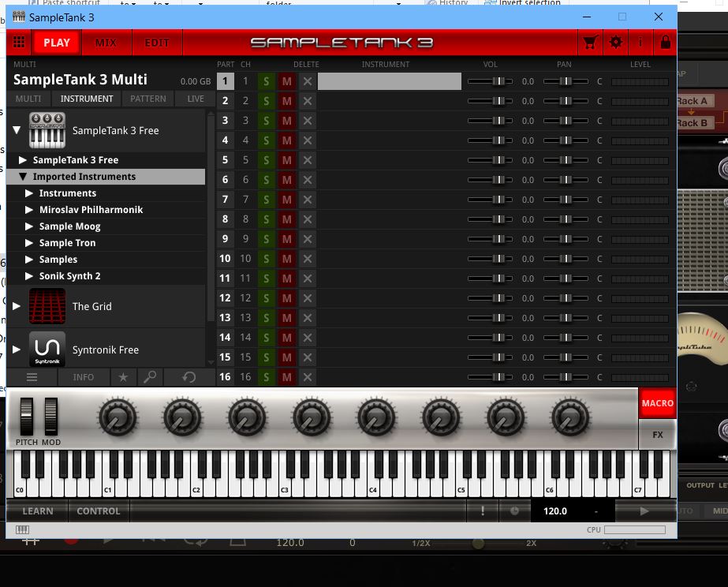This screenshot has height=587, width=728.
Task: Click the 120.0 tempo field
Action: 555,510
